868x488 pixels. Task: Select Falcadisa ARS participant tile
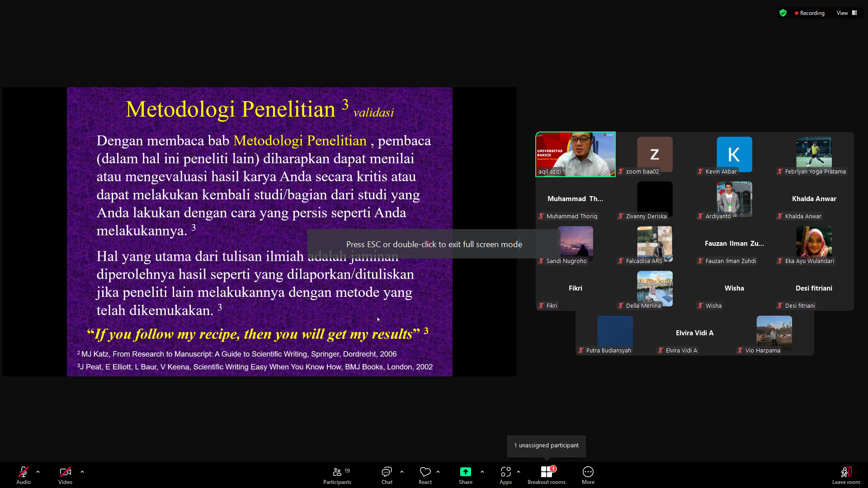point(655,244)
